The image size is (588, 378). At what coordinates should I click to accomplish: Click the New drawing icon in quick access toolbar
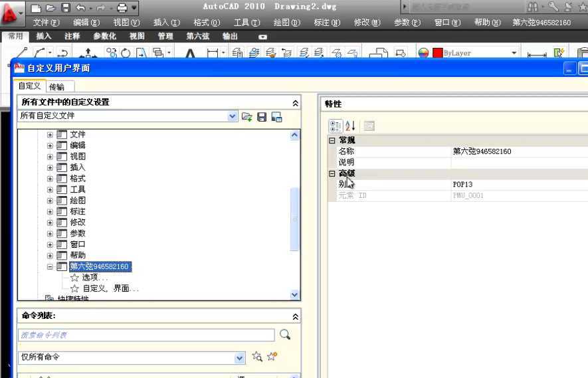click(36, 7)
